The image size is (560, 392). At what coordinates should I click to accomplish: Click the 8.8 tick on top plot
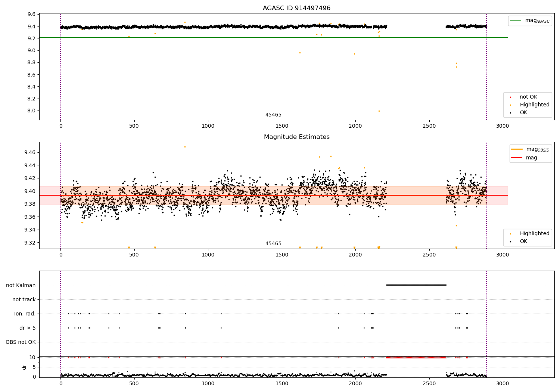pyautogui.click(x=32, y=63)
